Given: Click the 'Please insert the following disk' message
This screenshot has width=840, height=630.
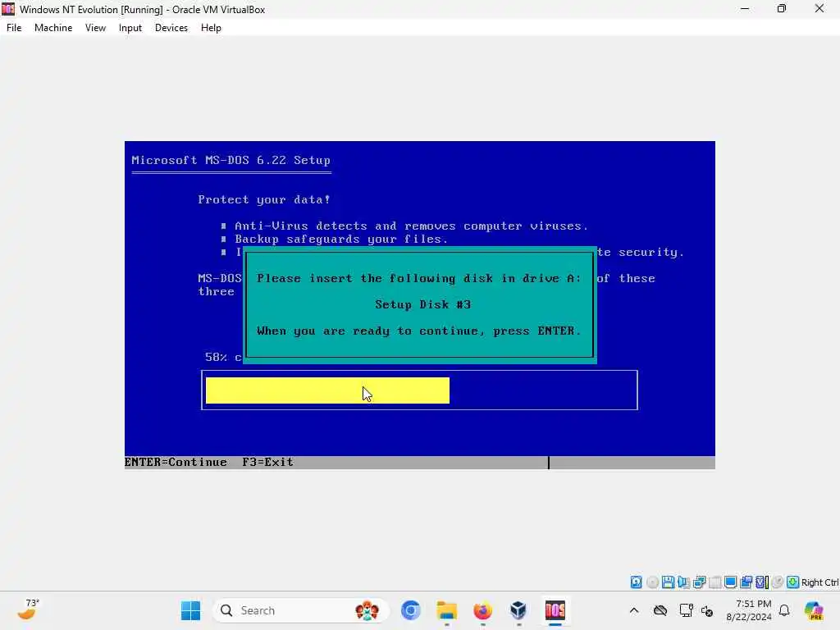Looking at the screenshot, I should (x=419, y=278).
